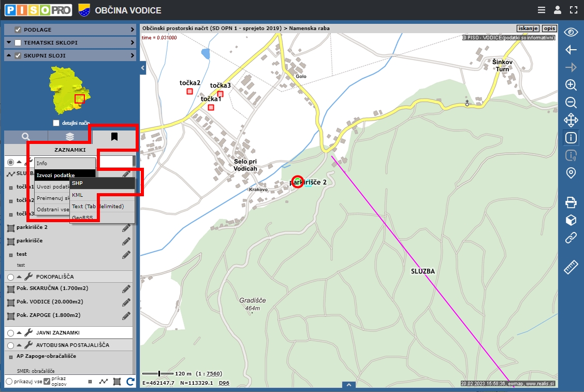
Task: Choose KML export format
Action: pyautogui.click(x=77, y=195)
